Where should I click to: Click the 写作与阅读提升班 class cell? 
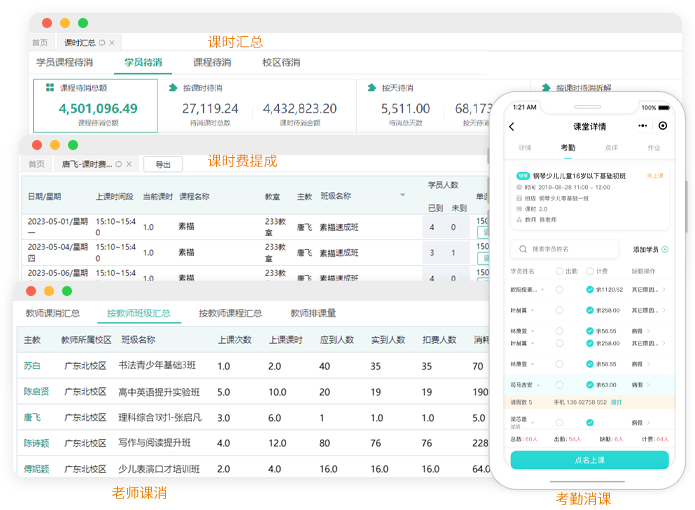tap(154, 443)
